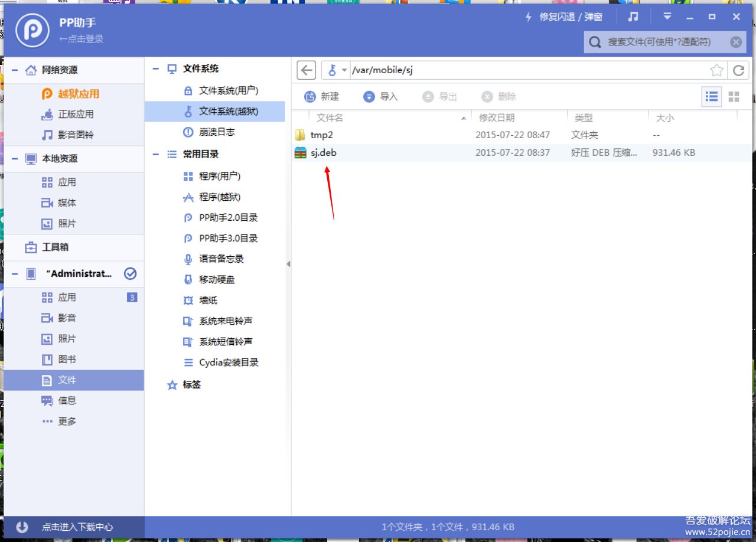The height and width of the screenshot is (542, 756).
Task: Open the title bar dropdown menu icon
Action: [x=667, y=17]
